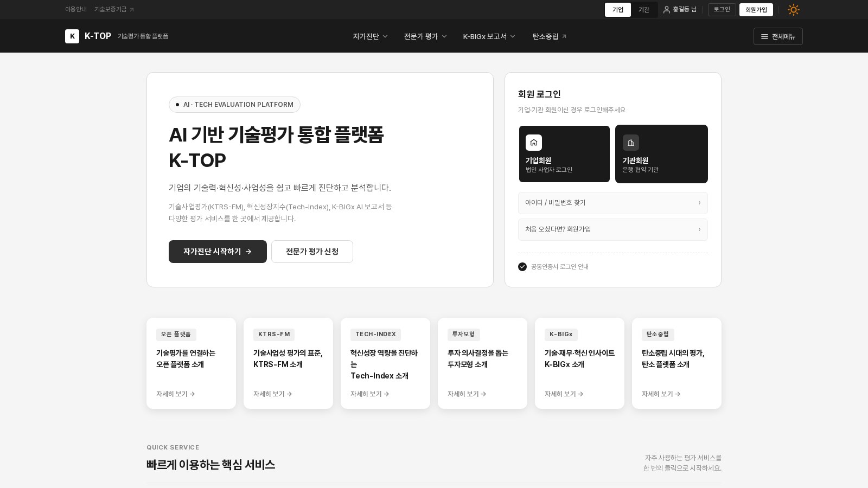Image resolution: width=868 pixels, height=488 pixels.
Task: Click the 로그인 button in top bar
Action: 722,10
